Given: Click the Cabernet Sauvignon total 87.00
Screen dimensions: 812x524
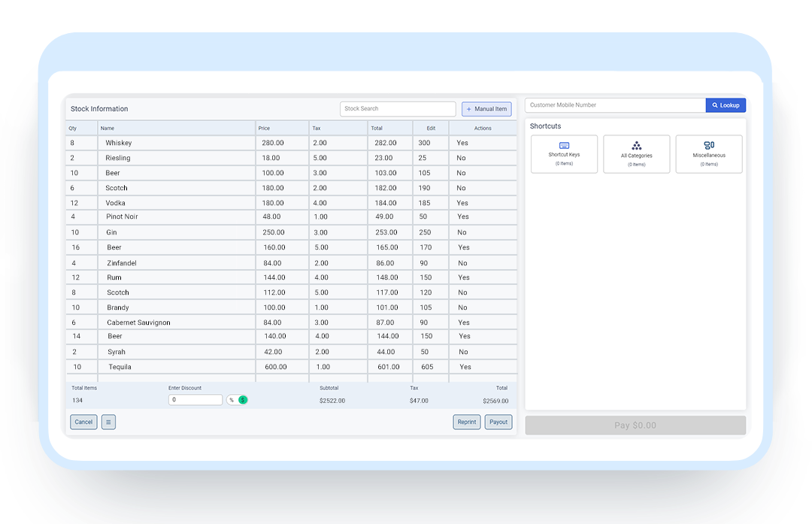Looking at the screenshot, I should 385,323.
